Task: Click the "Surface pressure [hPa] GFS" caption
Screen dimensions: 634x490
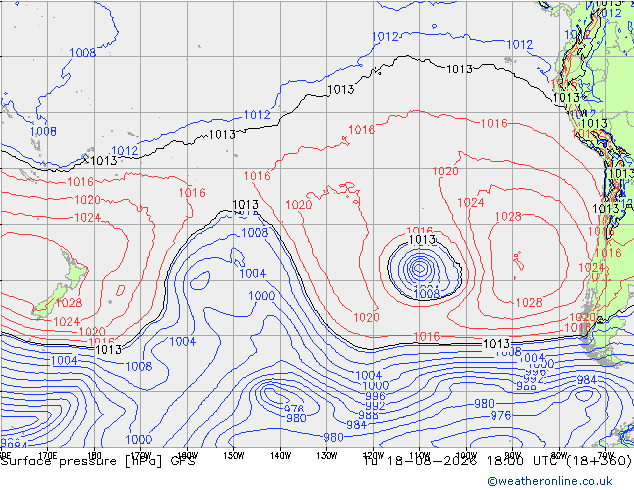Action: 98,461
